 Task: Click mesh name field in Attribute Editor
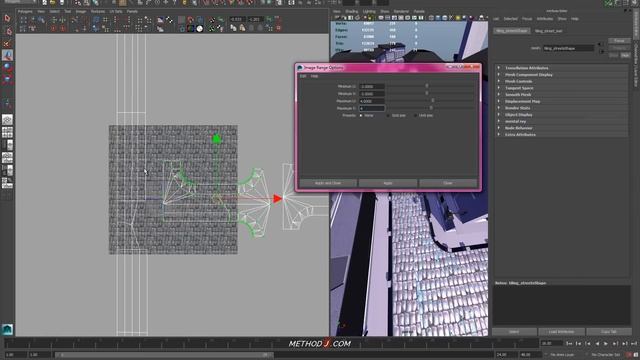pyautogui.click(x=569, y=48)
